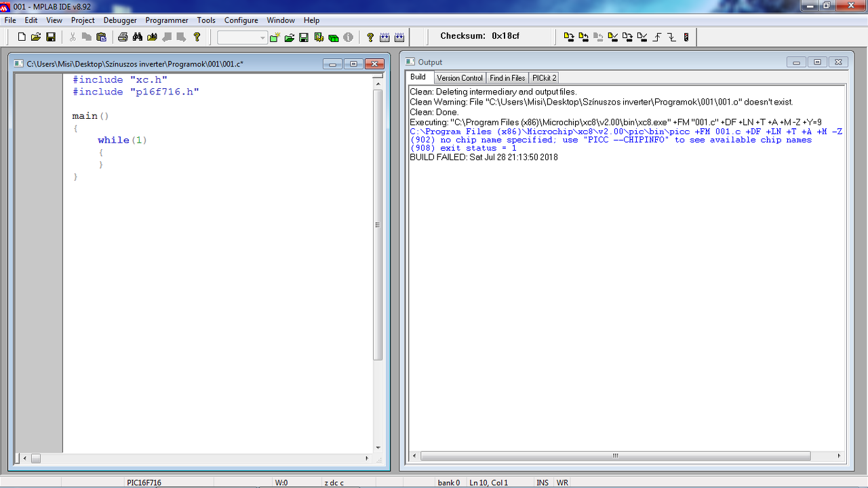
Task: Re-establish PICkit 2 connection icon
Action: coord(686,37)
